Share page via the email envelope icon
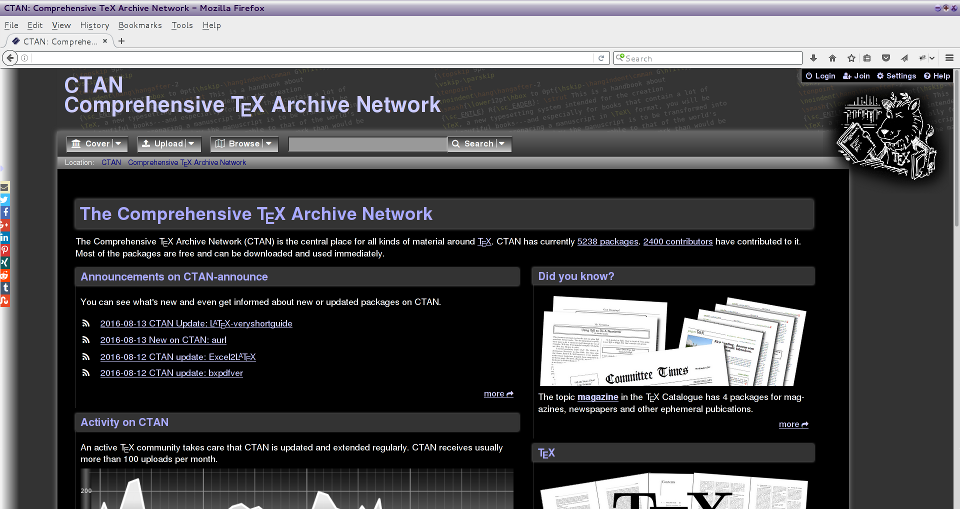960x509 pixels. pos(4,187)
